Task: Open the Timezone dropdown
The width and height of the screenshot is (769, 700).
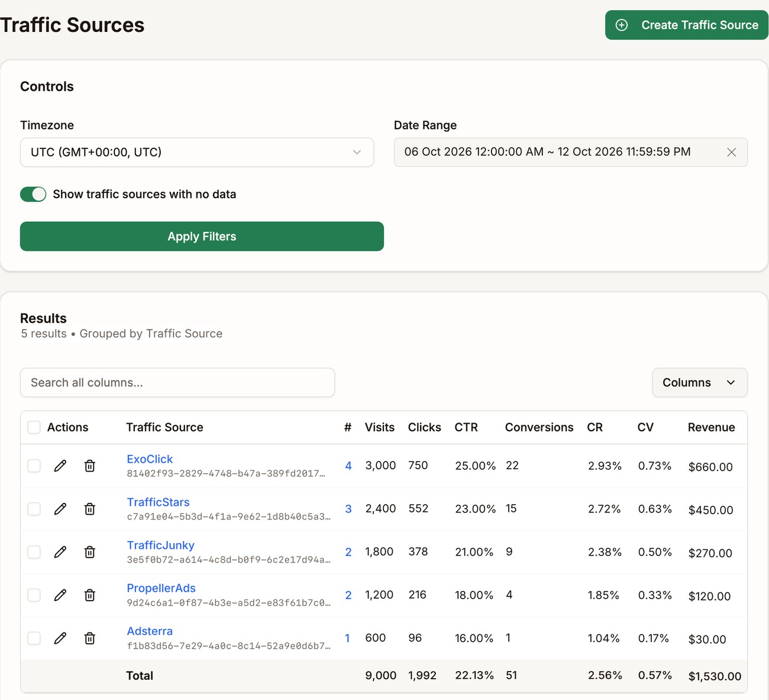Action: point(197,152)
